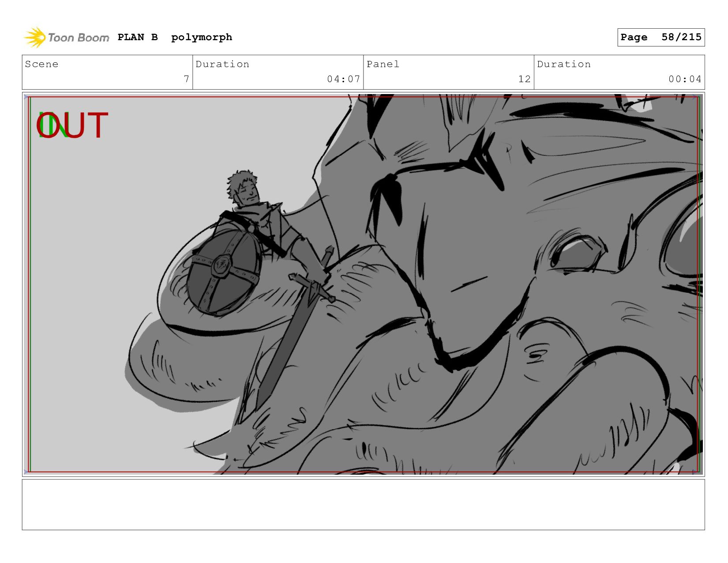Click the panel duration value '00:04'
Screen dimensions: 728x563
tap(685, 79)
